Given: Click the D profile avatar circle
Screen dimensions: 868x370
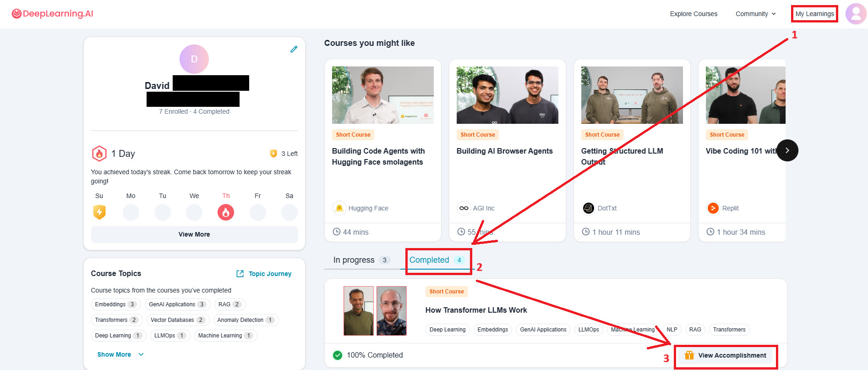Looking at the screenshot, I should (x=194, y=59).
